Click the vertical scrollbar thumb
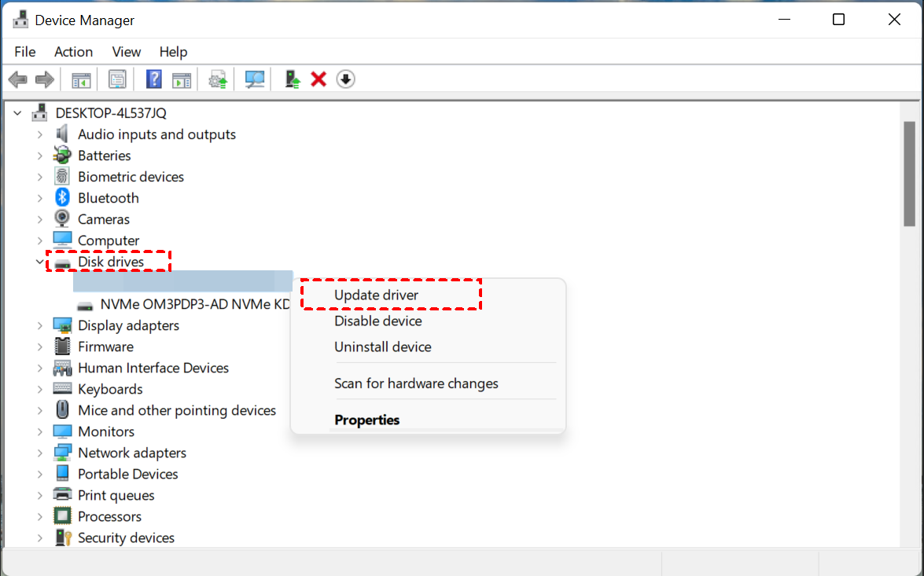924x576 pixels. tap(909, 174)
